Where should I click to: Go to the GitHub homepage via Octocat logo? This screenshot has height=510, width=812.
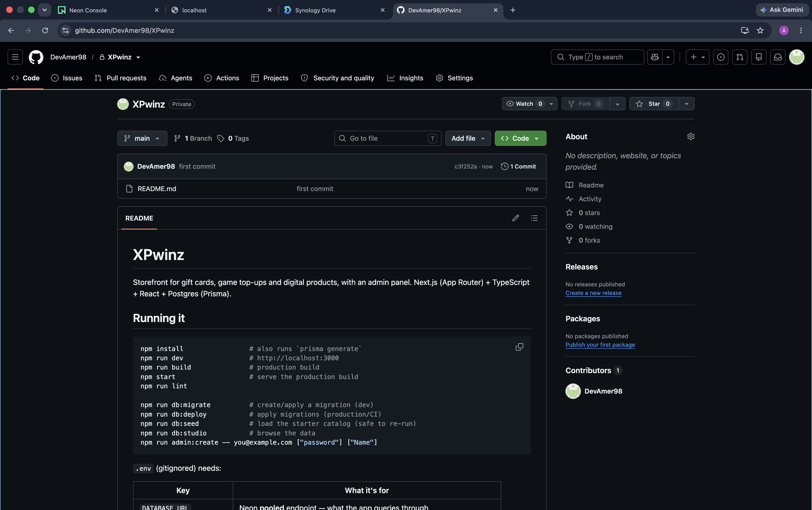pyautogui.click(x=36, y=57)
